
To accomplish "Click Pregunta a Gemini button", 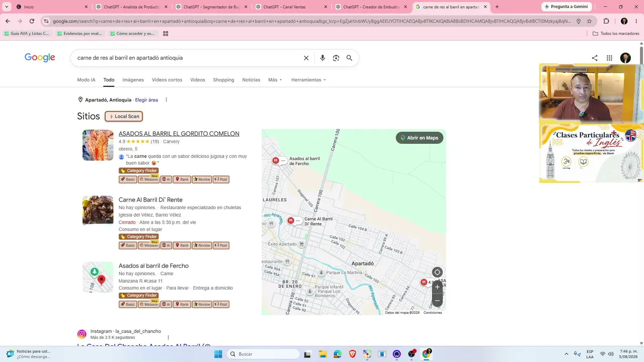I will click(x=567, y=7).
